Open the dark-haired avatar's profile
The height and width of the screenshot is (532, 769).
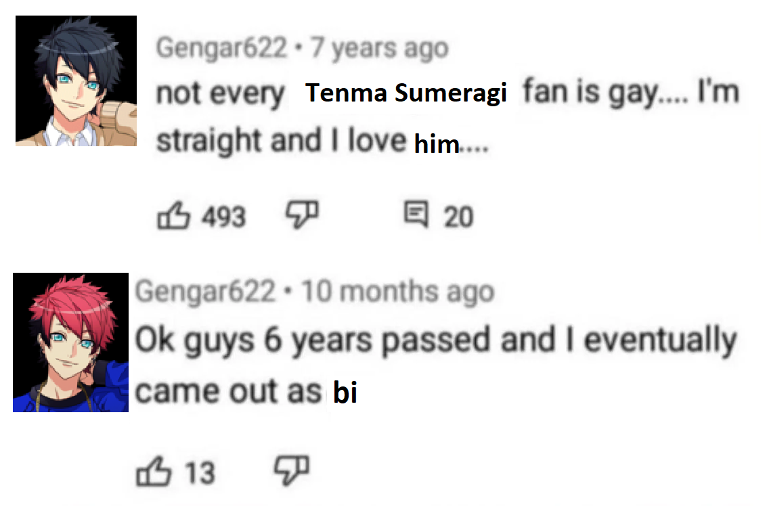pyautogui.click(x=76, y=81)
